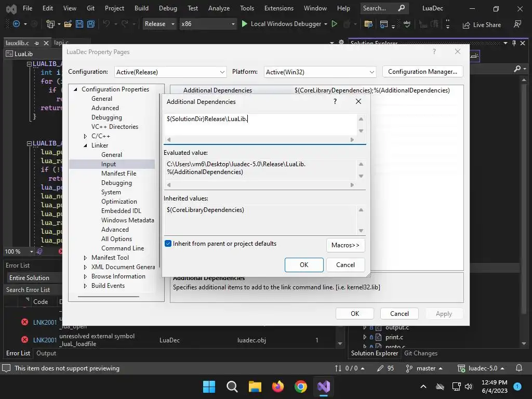Click the Save icon in toolbar
The height and width of the screenshot is (399, 532).
(79, 24)
